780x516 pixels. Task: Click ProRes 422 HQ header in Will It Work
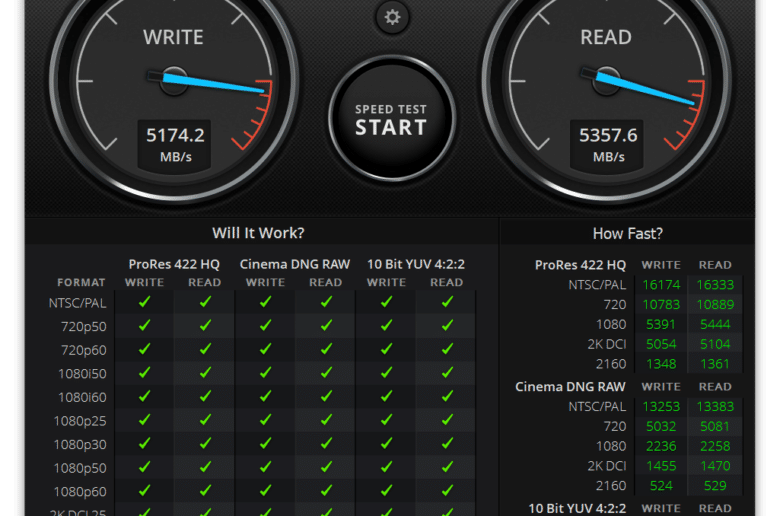(174, 264)
